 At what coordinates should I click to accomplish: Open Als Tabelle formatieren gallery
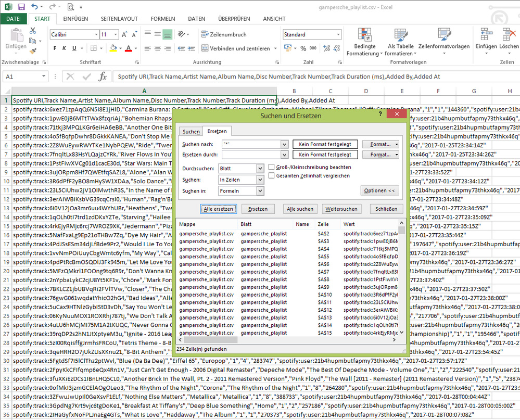point(401,42)
